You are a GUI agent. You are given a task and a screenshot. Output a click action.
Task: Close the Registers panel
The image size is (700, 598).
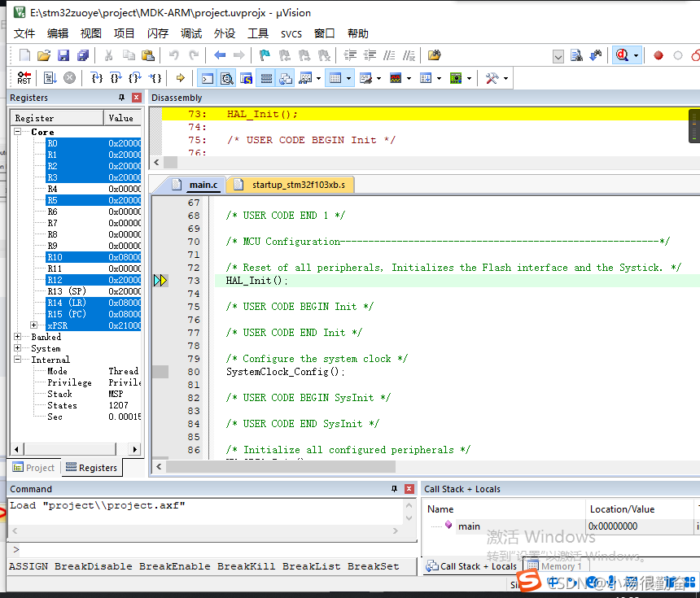136,98
